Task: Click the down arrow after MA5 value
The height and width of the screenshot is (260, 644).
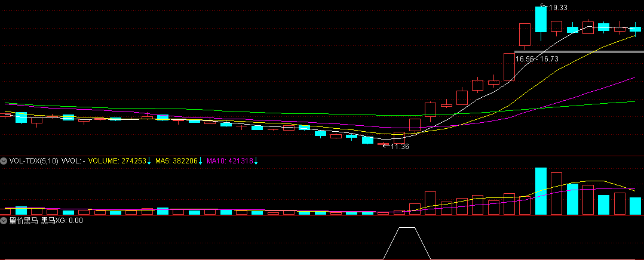Action: pos(201,161)
